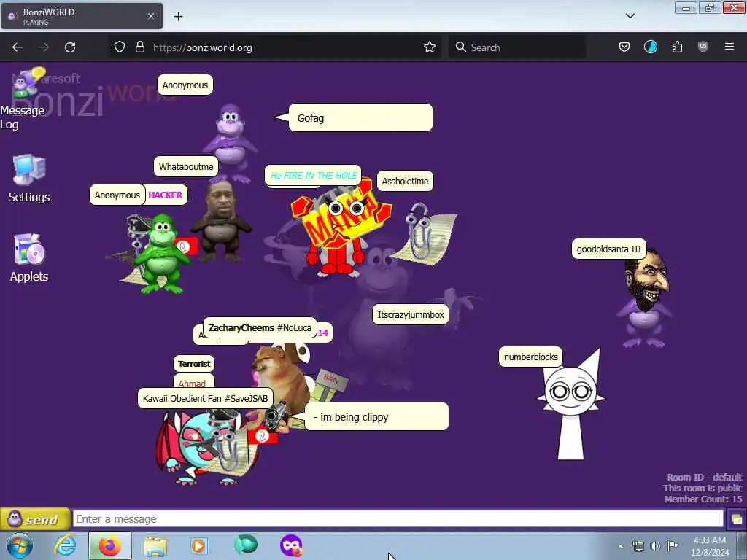Image resolution: width=747 pixels, height=560 pixels.
Task: Show hidden tray icons arrow
Action: [620, 546]
